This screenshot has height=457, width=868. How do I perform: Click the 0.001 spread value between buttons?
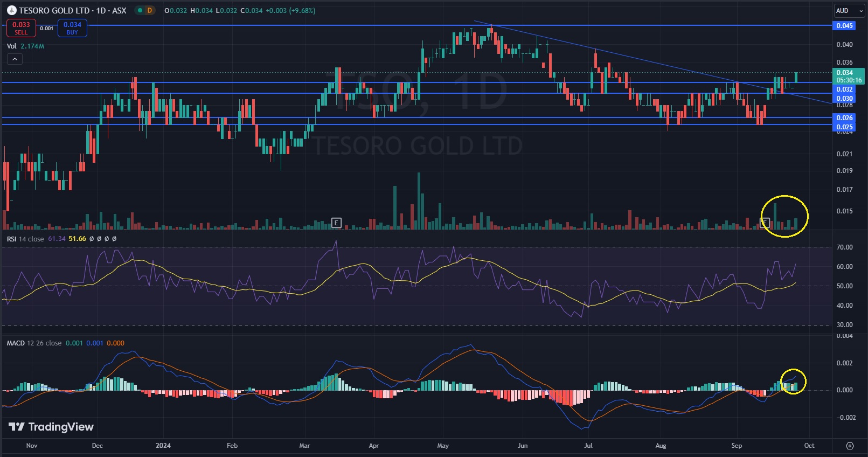click(x=47, y=28)
